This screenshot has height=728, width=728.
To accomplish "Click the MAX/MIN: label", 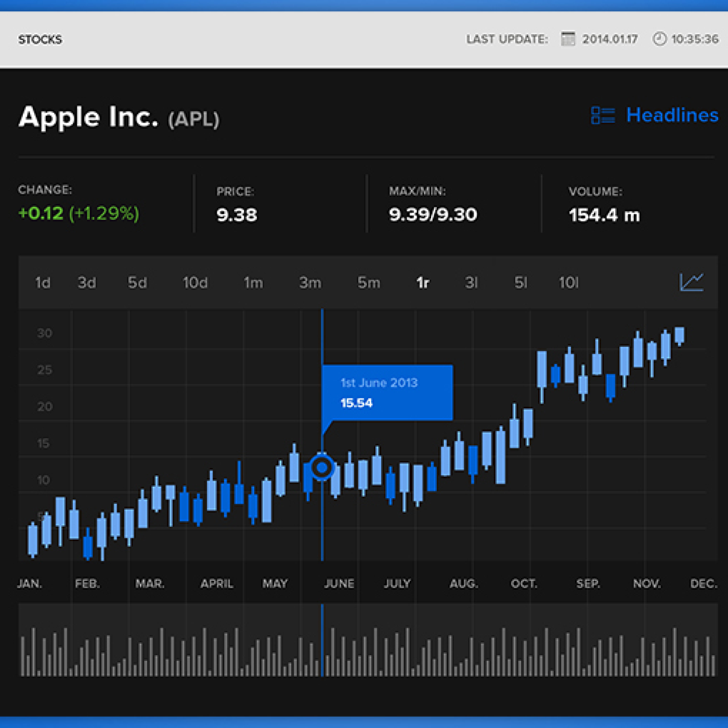I will tap(418, 191).
